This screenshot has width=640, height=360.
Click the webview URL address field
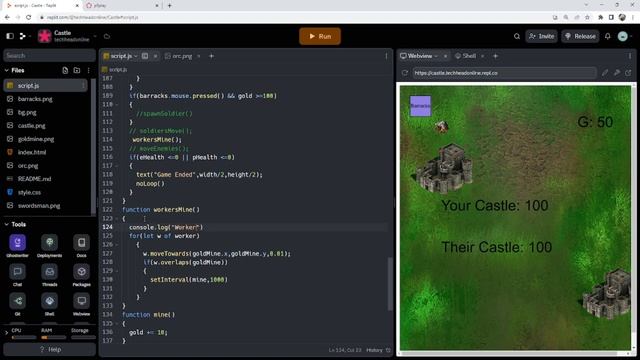click(504, 73)
